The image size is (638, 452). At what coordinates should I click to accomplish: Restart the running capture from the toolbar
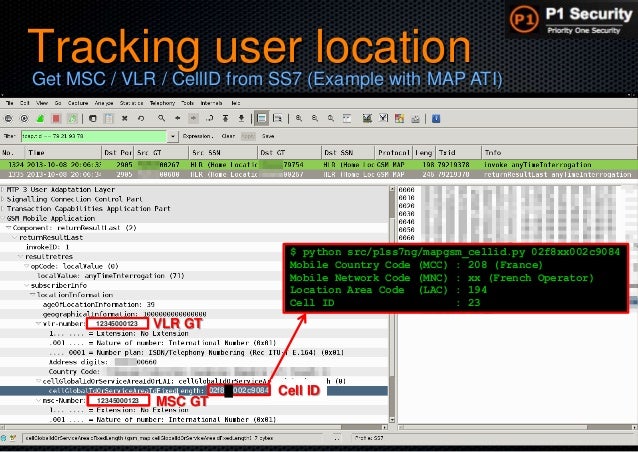pos(72,119)
